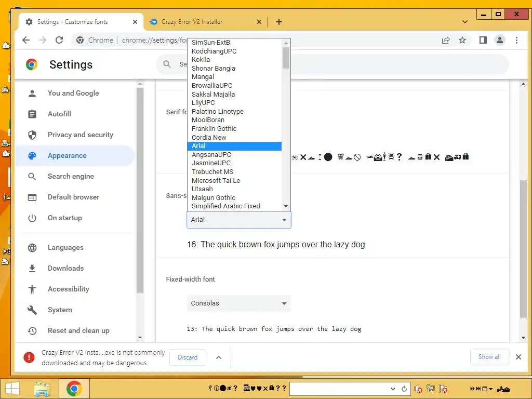Choose BrowalliaUPC from the font list
Viewport: 532px width, 399px height.
(234, 86)
